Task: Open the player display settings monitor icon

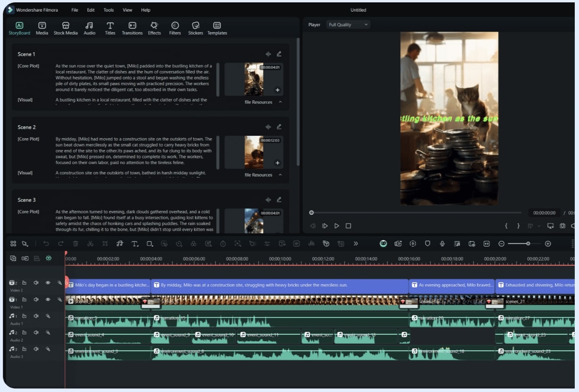Action: point(550,226)
